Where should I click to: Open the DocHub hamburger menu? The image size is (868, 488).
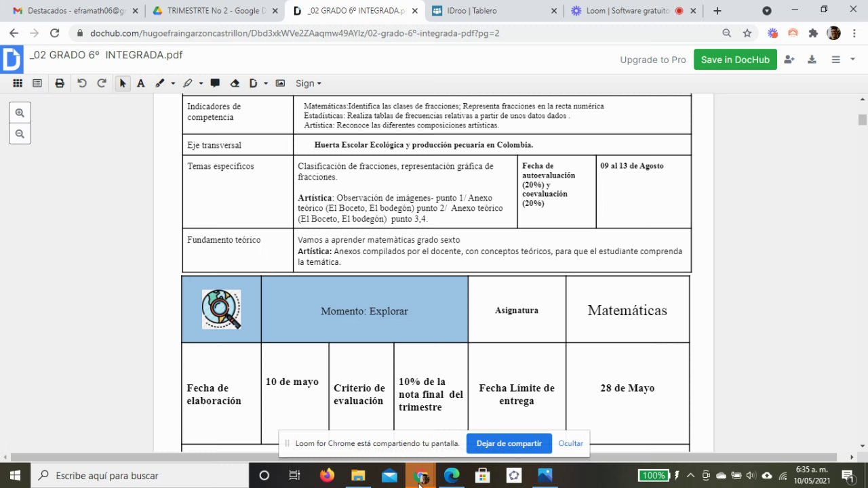[835, 60]
